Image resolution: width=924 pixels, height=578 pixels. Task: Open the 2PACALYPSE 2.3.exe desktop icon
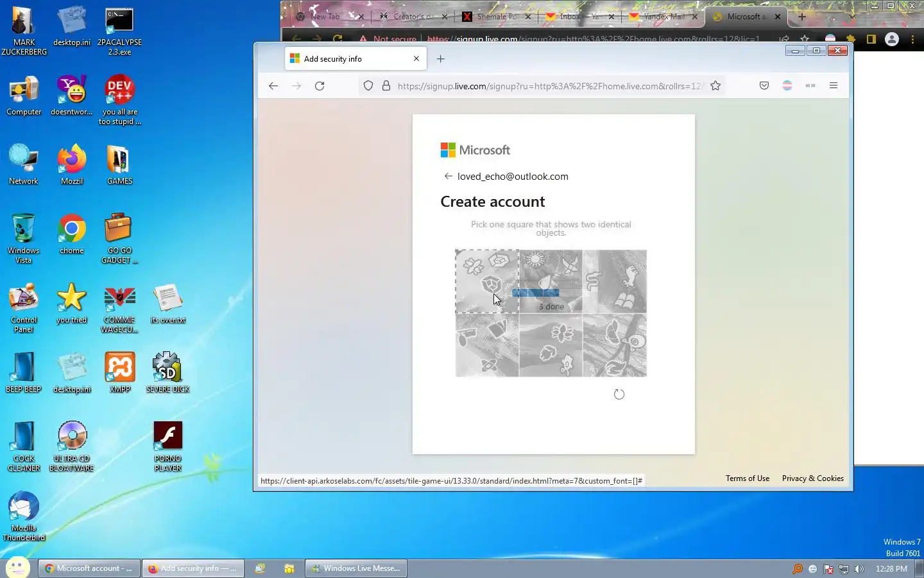(119, 30)
